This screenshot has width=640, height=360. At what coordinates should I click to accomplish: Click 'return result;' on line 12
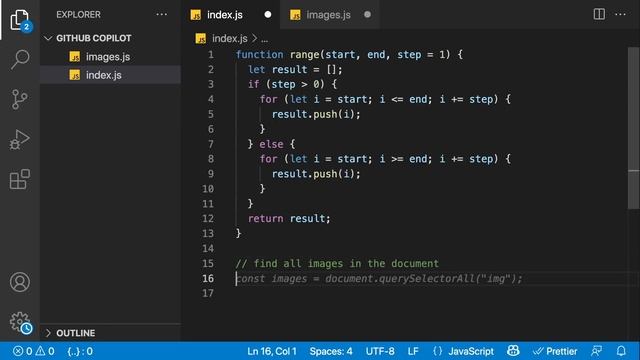(x=289, y=219)
